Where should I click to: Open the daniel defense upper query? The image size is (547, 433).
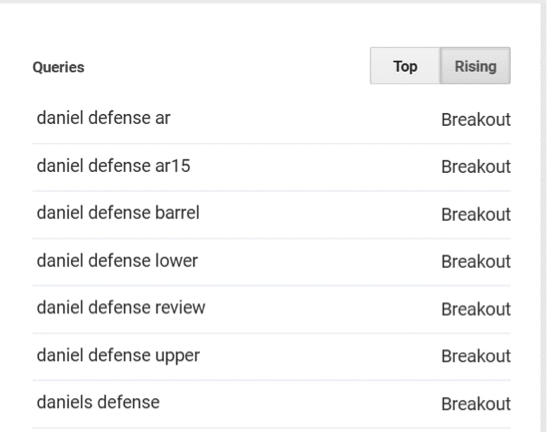coord(118,356)
